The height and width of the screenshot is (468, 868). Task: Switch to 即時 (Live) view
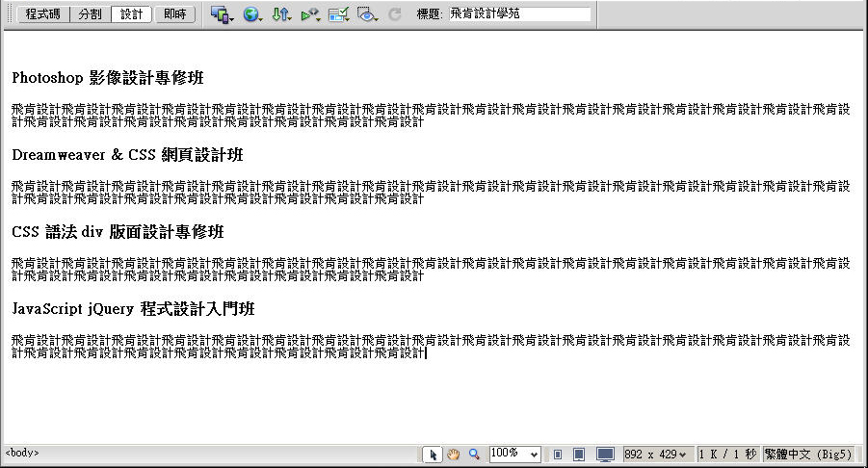pyautogui.click(x=175, y=14)
